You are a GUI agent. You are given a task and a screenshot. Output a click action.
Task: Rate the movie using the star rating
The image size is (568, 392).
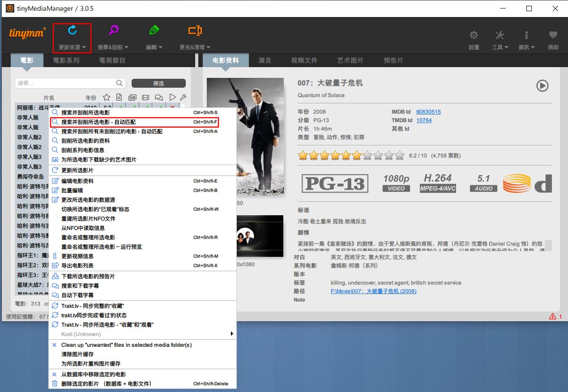tap(350, 155)
